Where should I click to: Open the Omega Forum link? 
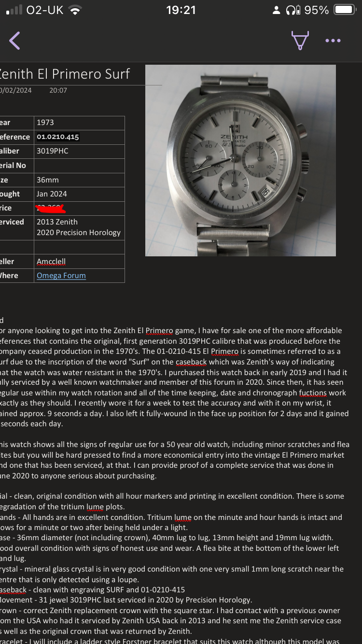click(61, 275)
